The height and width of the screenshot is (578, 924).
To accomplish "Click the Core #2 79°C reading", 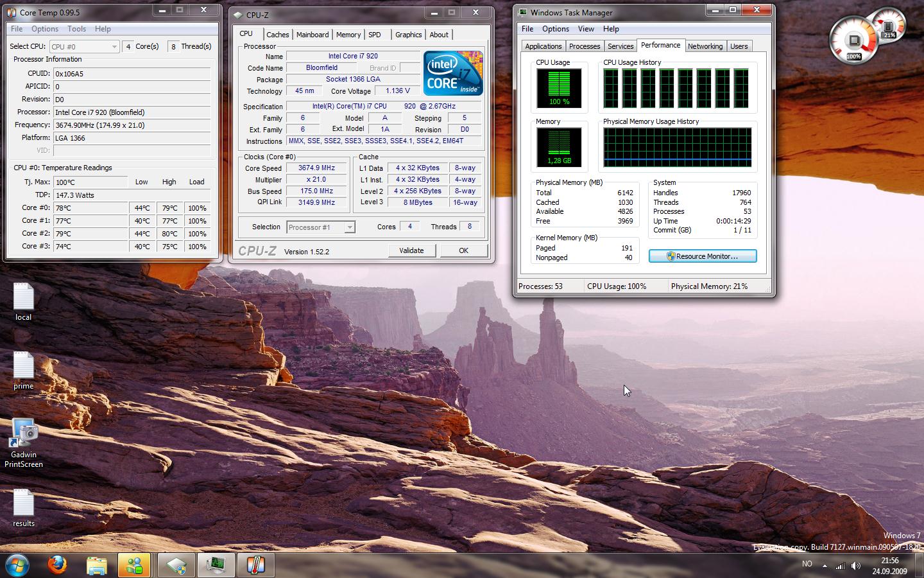I will [90, 234].
